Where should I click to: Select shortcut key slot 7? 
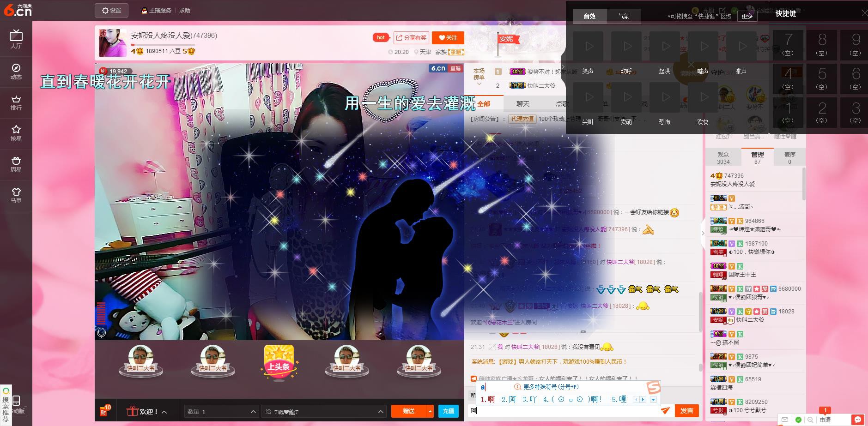pyautogui.click(x=788, y=45)
